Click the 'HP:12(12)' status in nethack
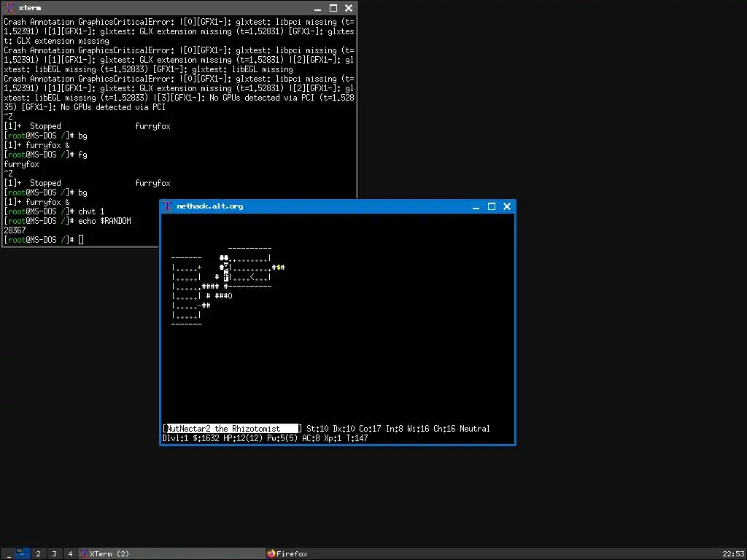Image resolution: width=747 pixels, height=560 pixels. click(x=243, y=438)
